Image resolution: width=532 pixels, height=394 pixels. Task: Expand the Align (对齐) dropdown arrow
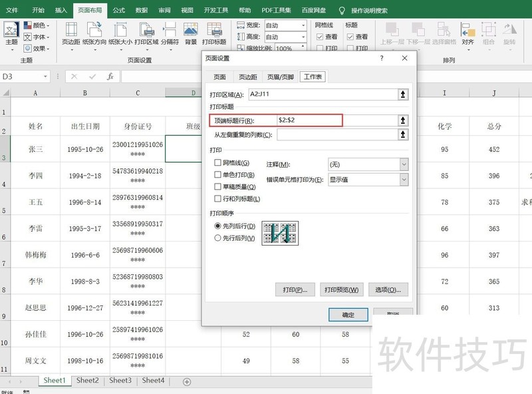[x=469, y=50]
